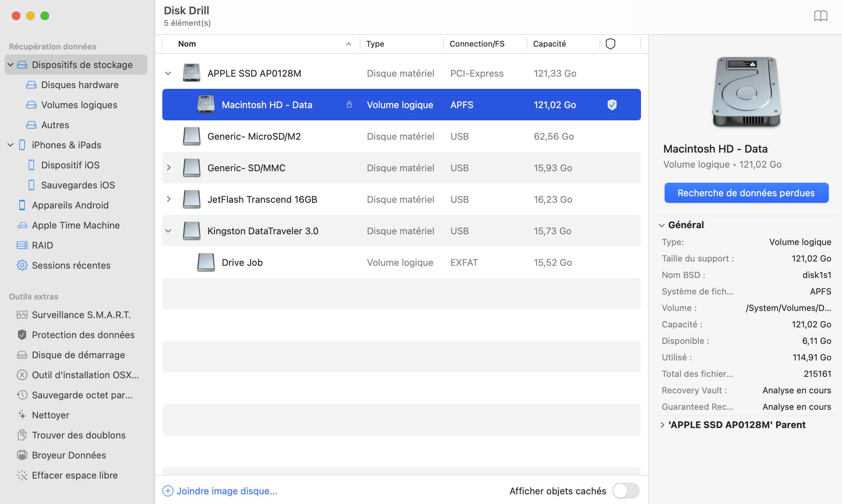Select the Macintosh HD - Data row
Screen dimensions: 842x504
pyautogui.click(x=401, y=105)
